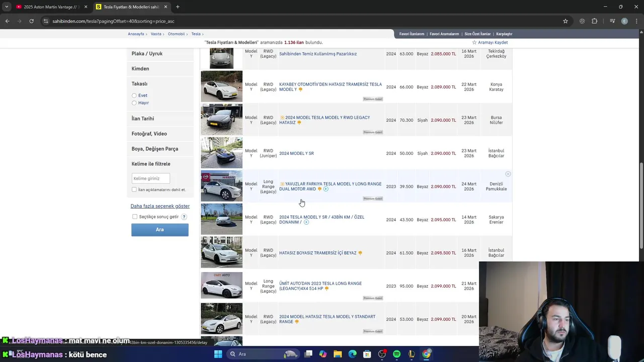Viewport: 644px width, 362px height.
Task: Open the Chrome profile avatar
Action: (x=624, y=21)
